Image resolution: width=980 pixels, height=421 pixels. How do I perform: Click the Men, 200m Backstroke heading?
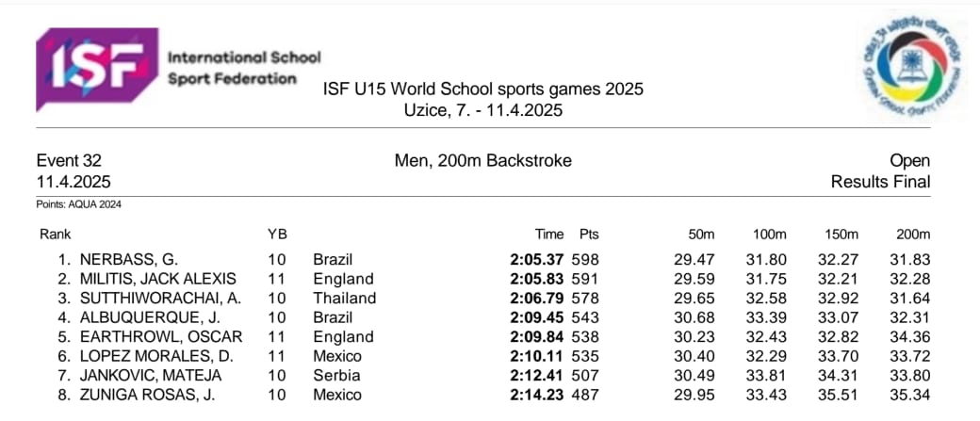point(483,161)
